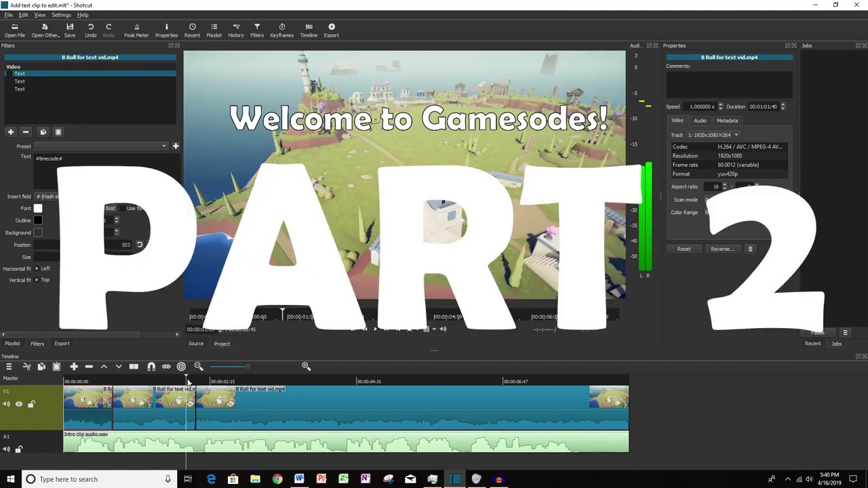The image size is (868, 488).
Task: Save preset with plus button
Action: coord(175,146)
